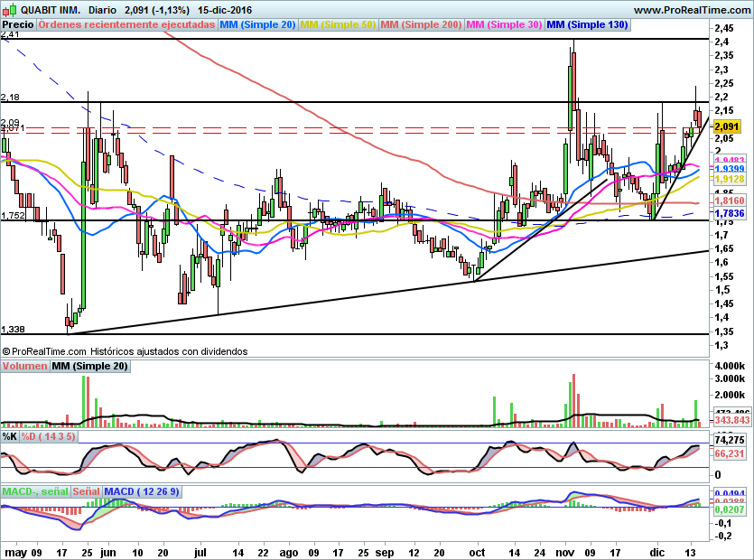Click the 'ago' date on the time axis
This screenshot has width=754, height=560.
289,552
